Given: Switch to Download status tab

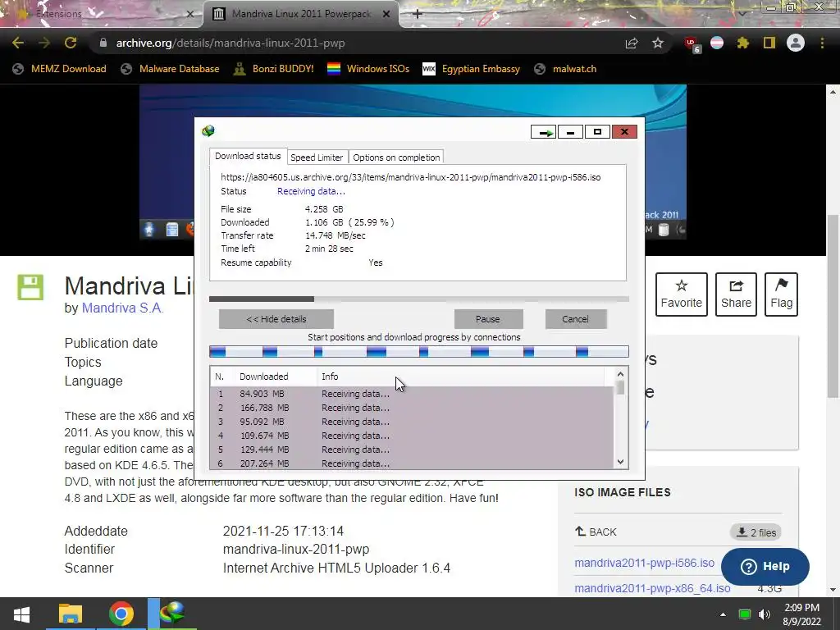Looking at the screenshot, I should point(248,156).
